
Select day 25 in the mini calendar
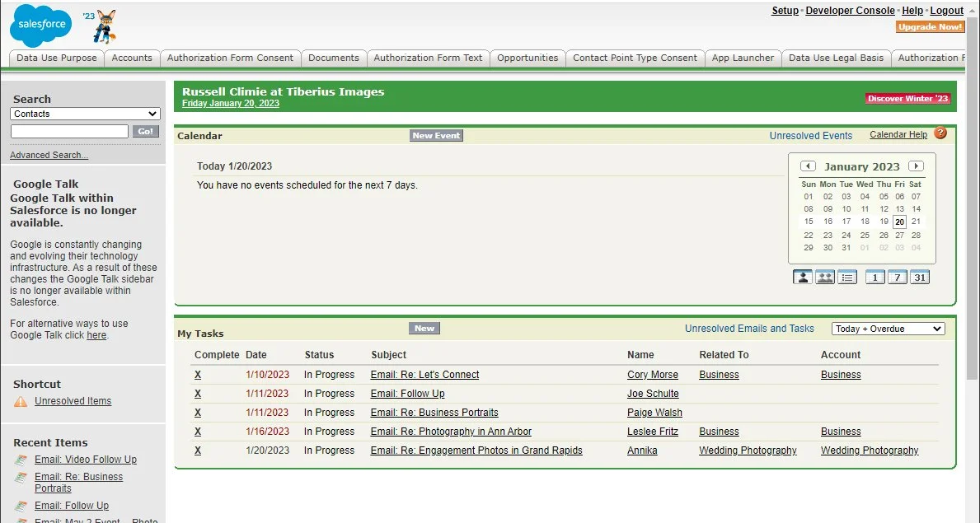tap(865, 235)
